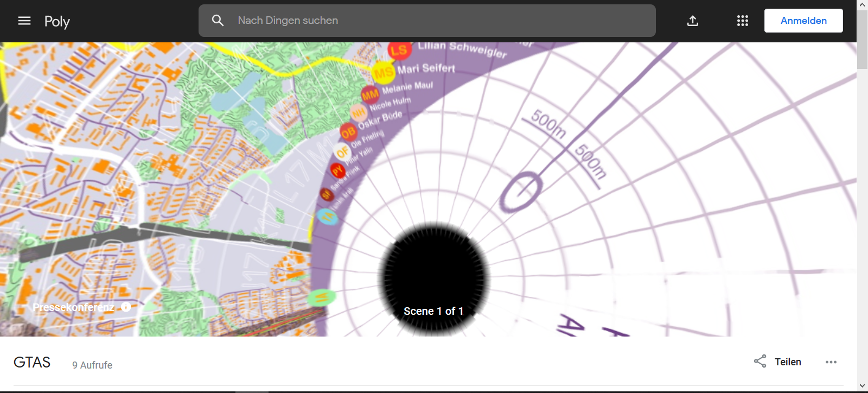Click the yellow MS Mari Seifert marker
Screen dimensions: 868x393
click(x=384, y=72)
